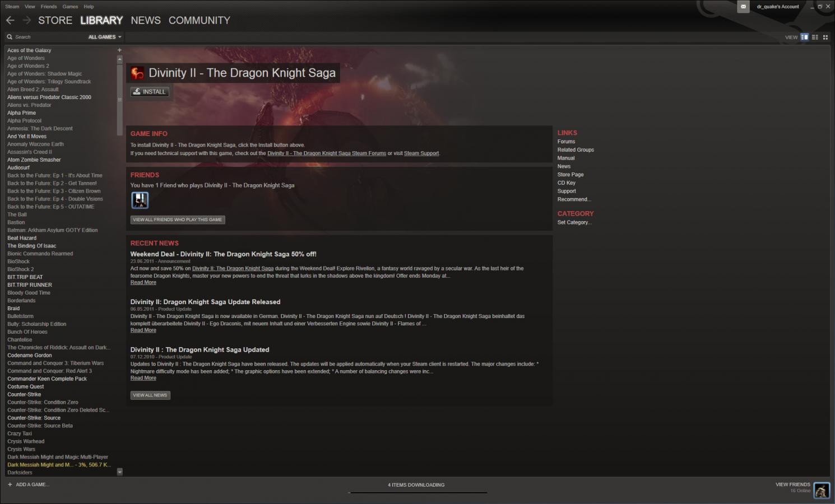Click the games list scroll-up arrow
This screenshot has height=504, width=835.
pyautogui.click(x=119, y=59)
